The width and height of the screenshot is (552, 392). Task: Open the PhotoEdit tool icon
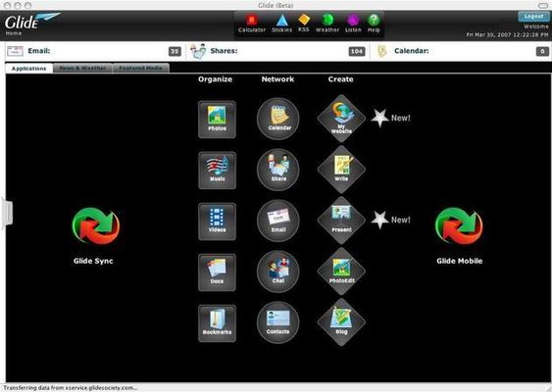pyautogui.click(x=341, y=271)
